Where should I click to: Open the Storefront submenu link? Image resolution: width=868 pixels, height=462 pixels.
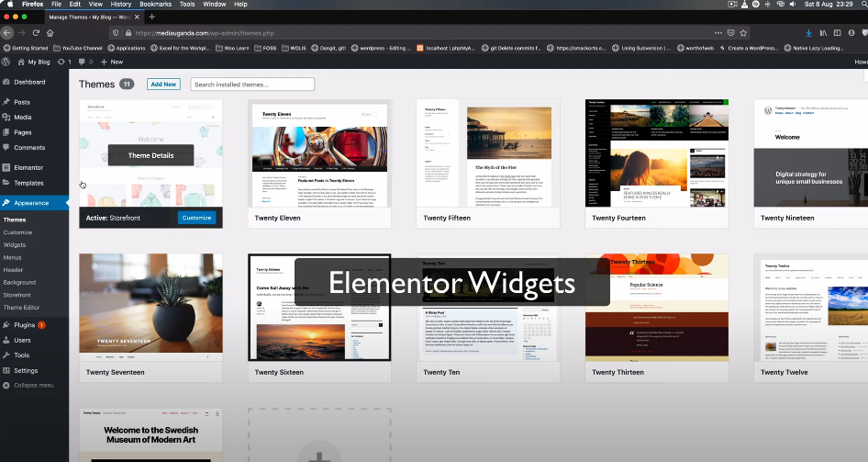[x=17, y=295]
